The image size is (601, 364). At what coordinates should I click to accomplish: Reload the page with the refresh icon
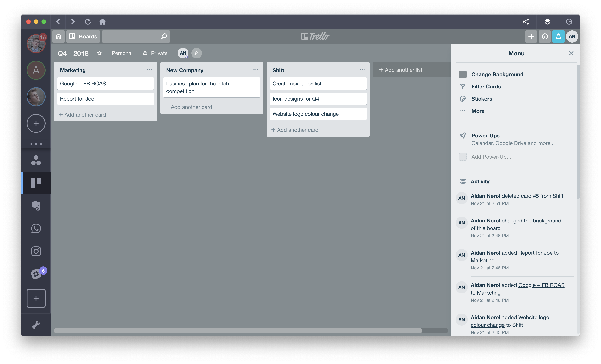click(88, 22)
